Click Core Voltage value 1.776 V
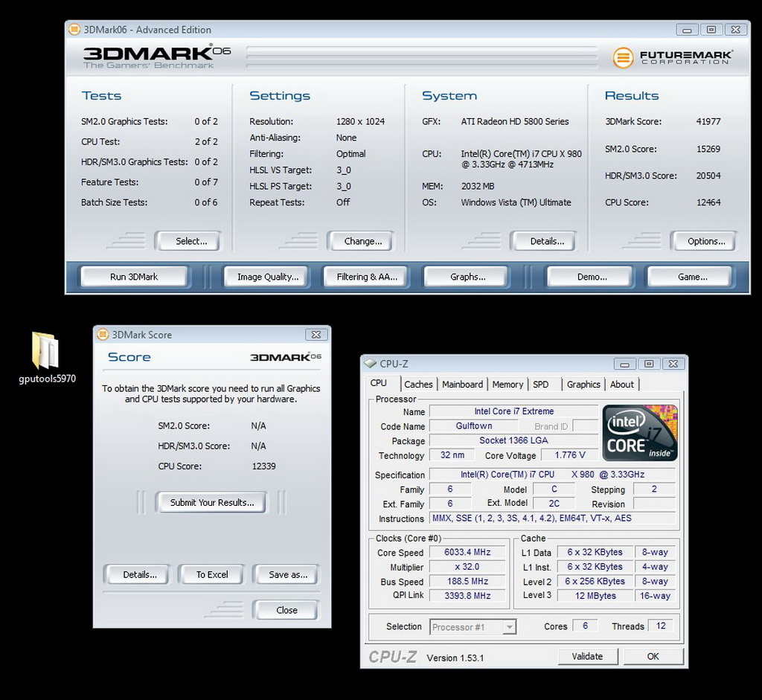This screenshot has height=700, width=762. tap(569, 455)
